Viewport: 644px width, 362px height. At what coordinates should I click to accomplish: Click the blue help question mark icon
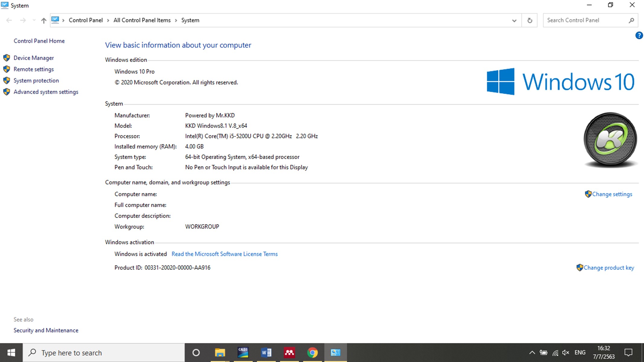[639, 36]
